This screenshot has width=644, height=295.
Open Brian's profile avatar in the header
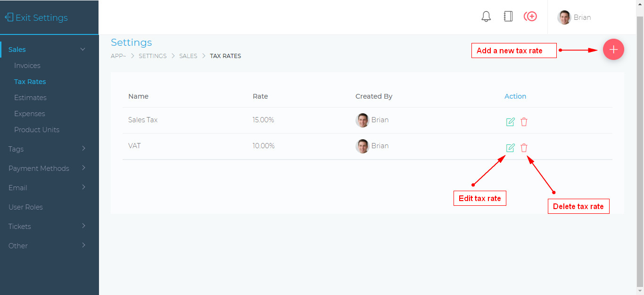[x=564, y=17]
